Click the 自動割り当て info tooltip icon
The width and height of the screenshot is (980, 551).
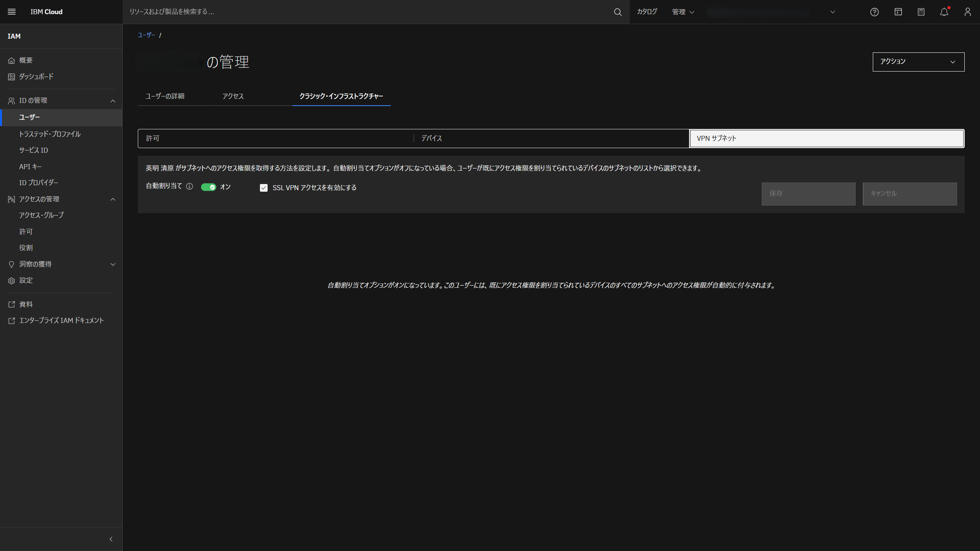[189, 187]
